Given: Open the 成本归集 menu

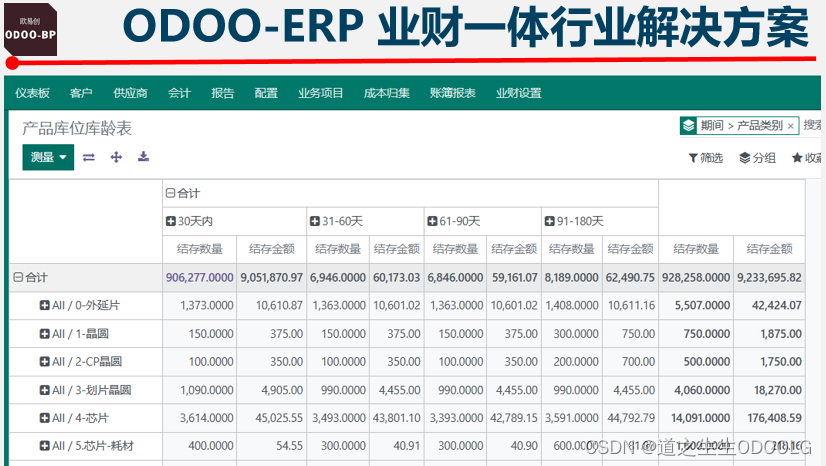Looking at the screenshot, I should coord(387,93).
